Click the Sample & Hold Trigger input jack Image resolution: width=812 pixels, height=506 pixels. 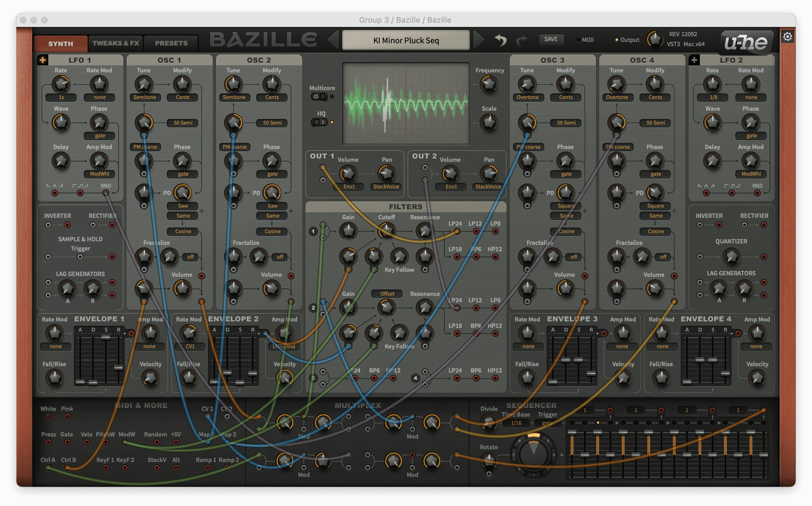(x=80, y=257)
